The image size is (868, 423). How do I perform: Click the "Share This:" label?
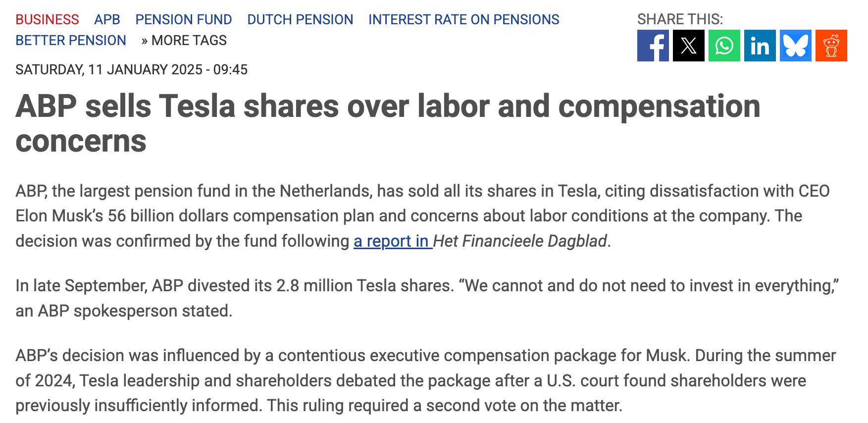[x=679, y=19]
